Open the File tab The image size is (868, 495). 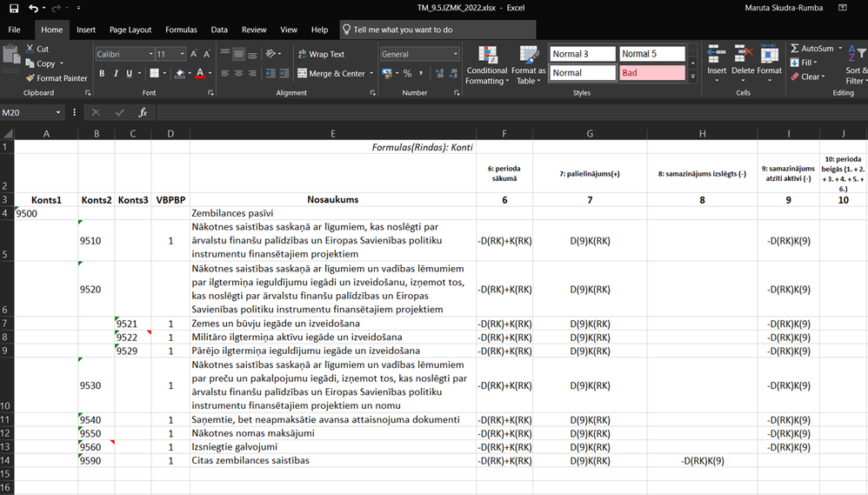coord(15,30)
